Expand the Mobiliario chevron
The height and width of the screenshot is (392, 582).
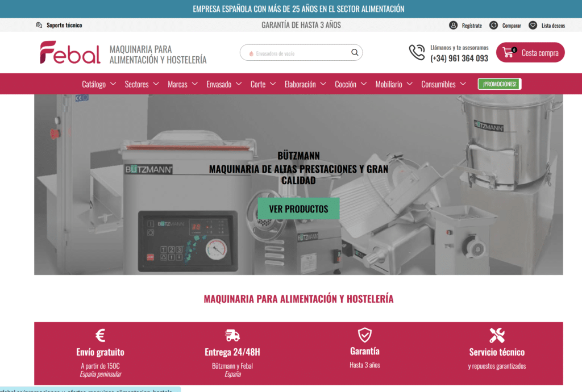point(409,84)
